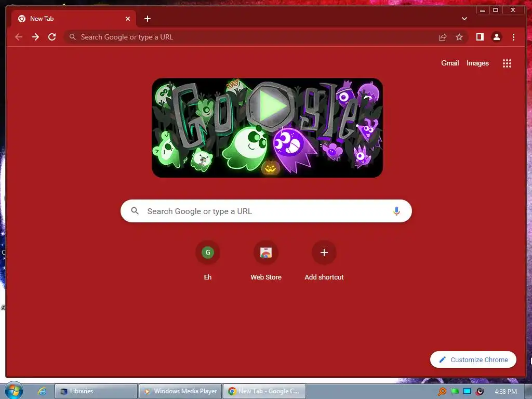532x399 pixels.
Task: Open the Gmail link
Action: coord(450,63)
